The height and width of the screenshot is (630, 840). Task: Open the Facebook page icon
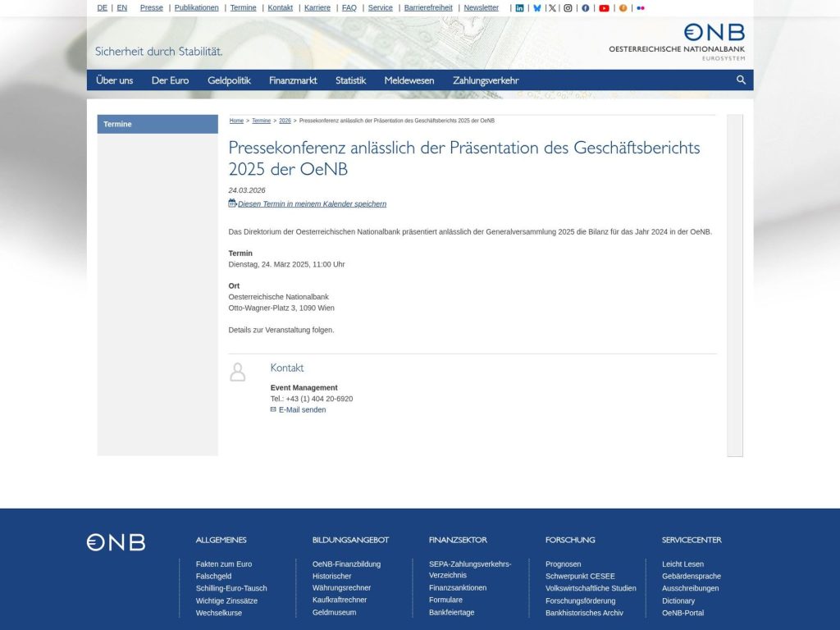coord(586,8)
